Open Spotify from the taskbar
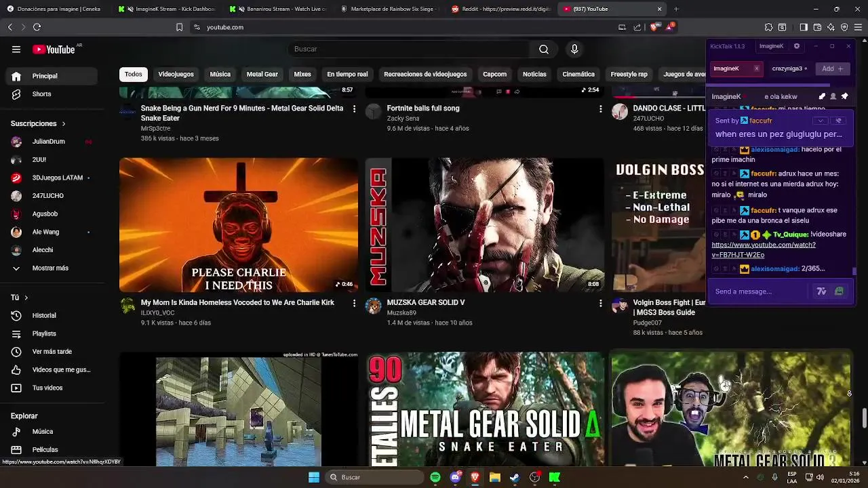Screen dimensions: 868x488 coord(435,477)
